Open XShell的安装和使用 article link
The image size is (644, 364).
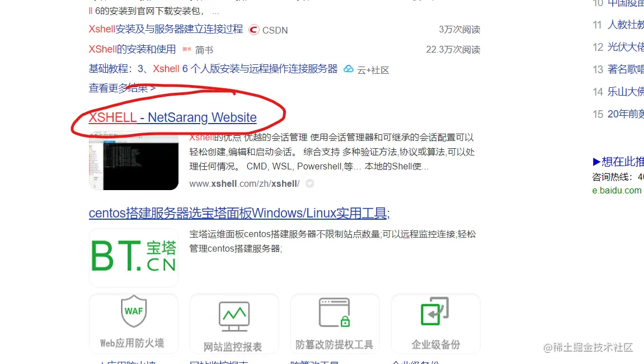[132, 49]
